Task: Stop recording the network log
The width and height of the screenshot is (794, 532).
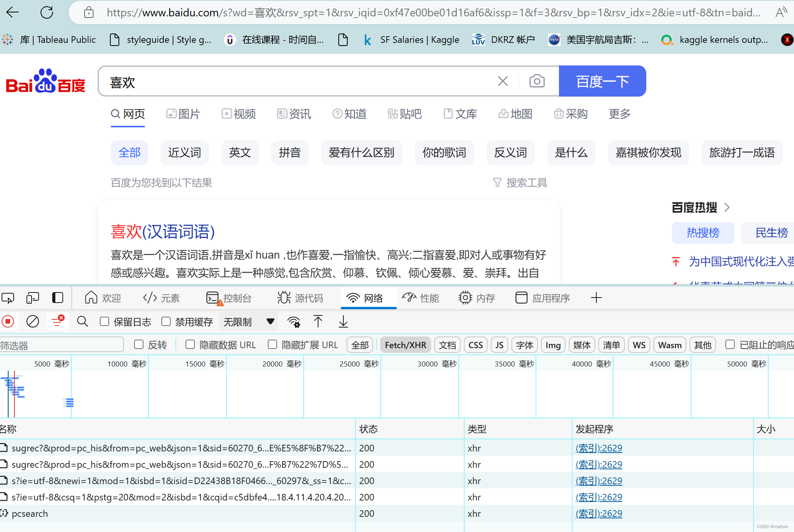Action: (8, 322)
